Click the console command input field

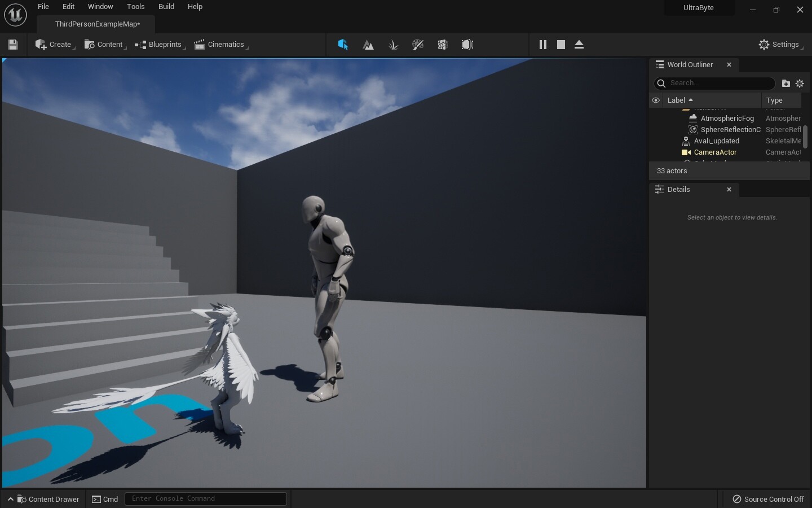click(205, 499)
